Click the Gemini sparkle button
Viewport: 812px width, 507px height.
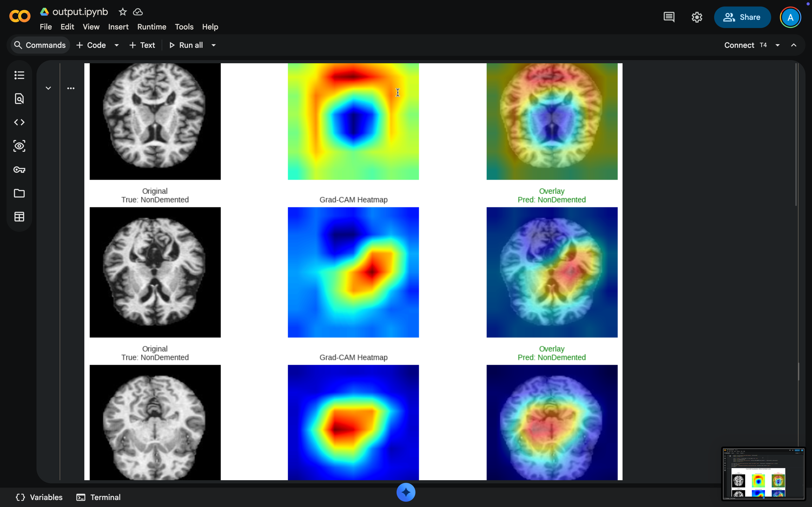tap(406, 492)
